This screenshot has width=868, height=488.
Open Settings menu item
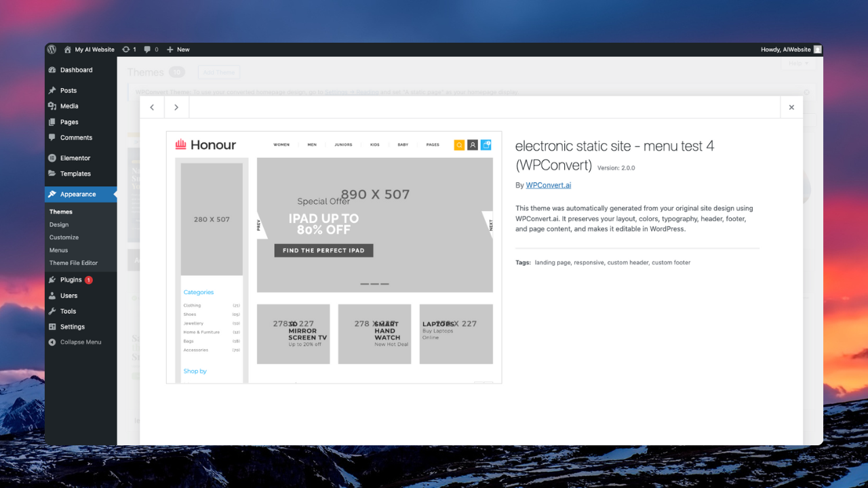click(72, 327)
